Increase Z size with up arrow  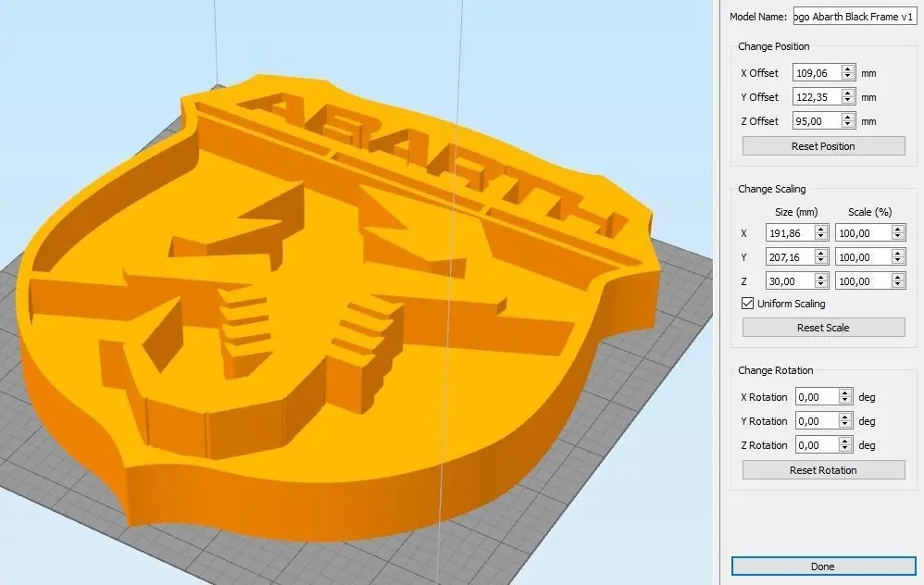point(821,277)
